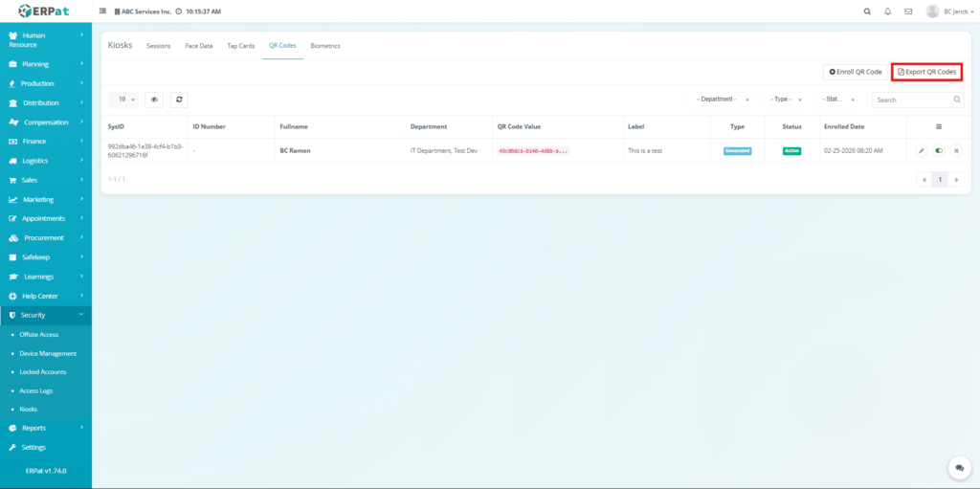Open the Type filter dropdown

[787, 100]
